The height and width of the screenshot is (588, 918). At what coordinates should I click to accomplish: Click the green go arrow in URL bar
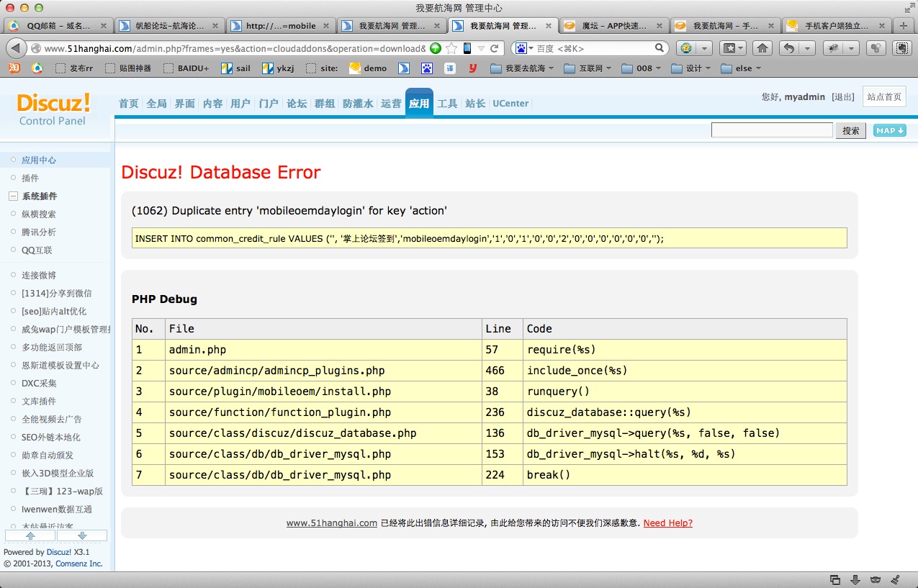click(436, 48)
